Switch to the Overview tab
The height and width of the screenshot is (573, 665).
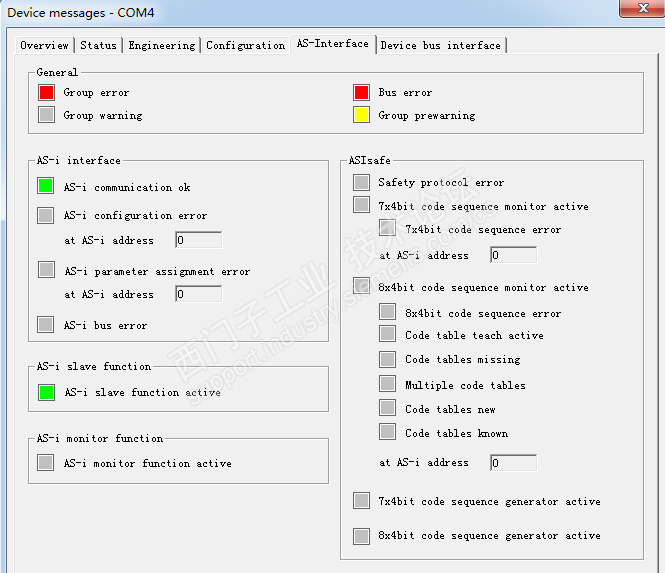click(45, 45)
